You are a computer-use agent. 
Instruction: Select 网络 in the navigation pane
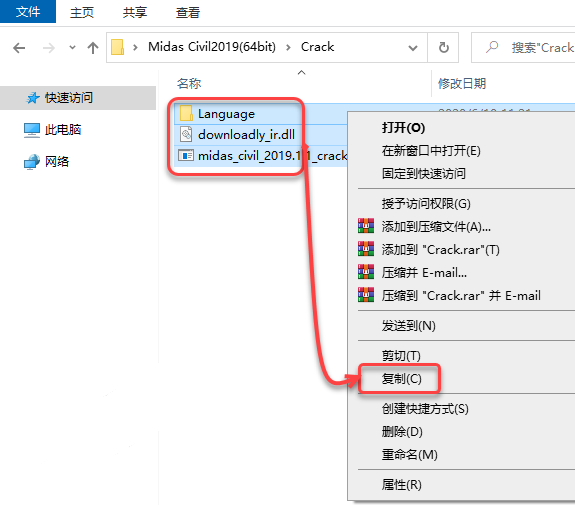coord(57,161)
